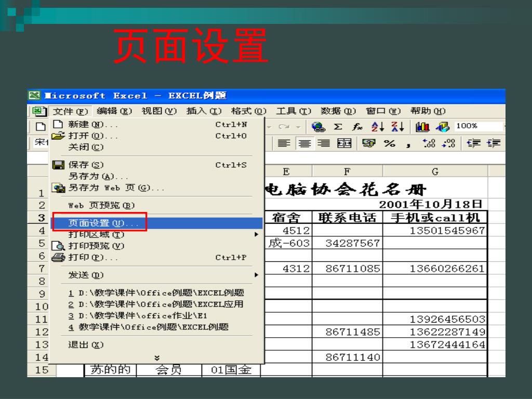532x399 pixels.
Task: Choose 新建(N) New from File menu
Action: click(x=156, y=125)
